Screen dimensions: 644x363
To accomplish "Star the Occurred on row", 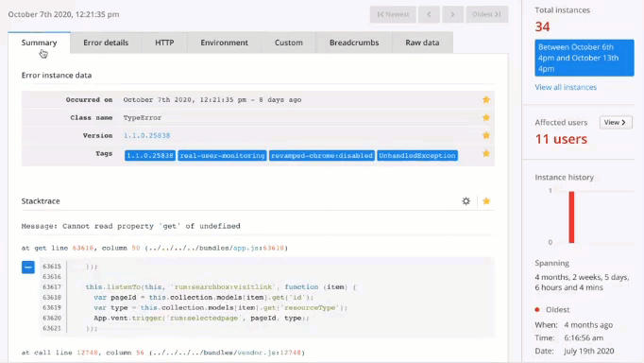I will [486, 99].
